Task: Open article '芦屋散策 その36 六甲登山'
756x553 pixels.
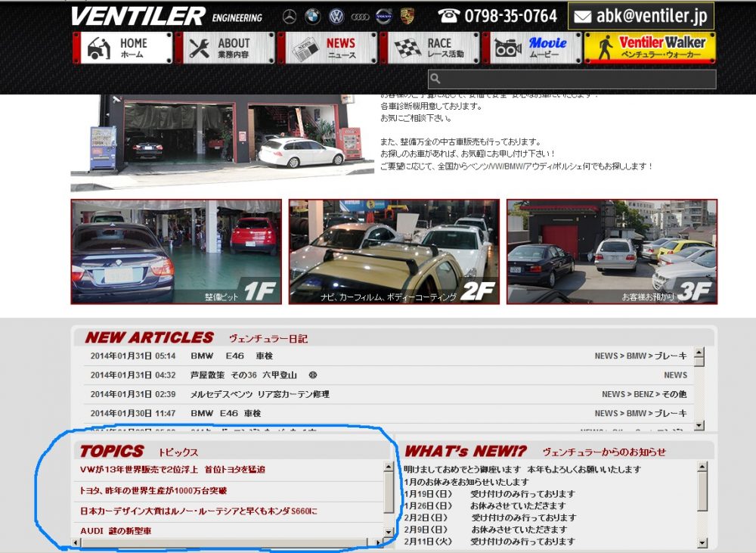Action: point(253,375)
